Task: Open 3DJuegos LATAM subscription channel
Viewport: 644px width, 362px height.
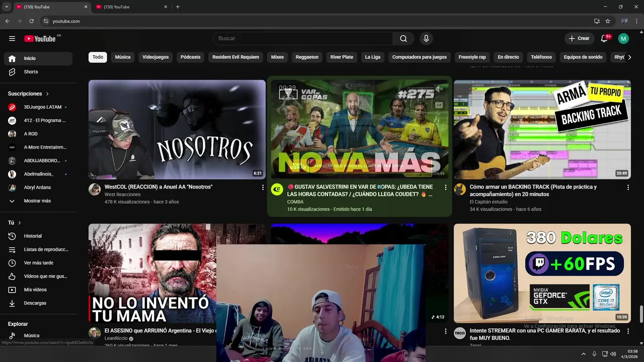Action: (38, 107)
